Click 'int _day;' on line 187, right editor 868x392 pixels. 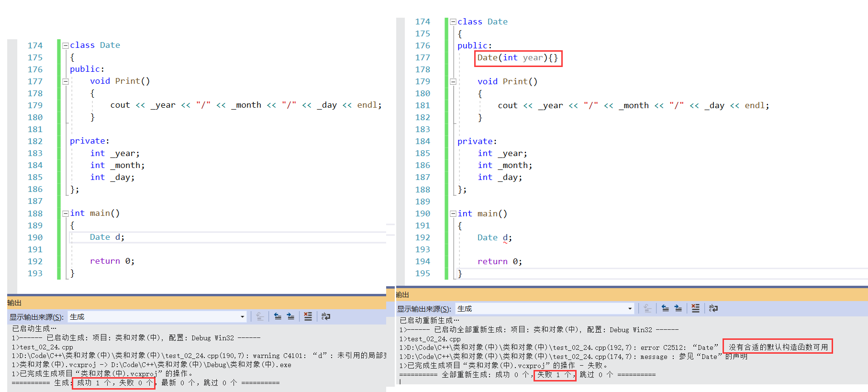(500, 177)
